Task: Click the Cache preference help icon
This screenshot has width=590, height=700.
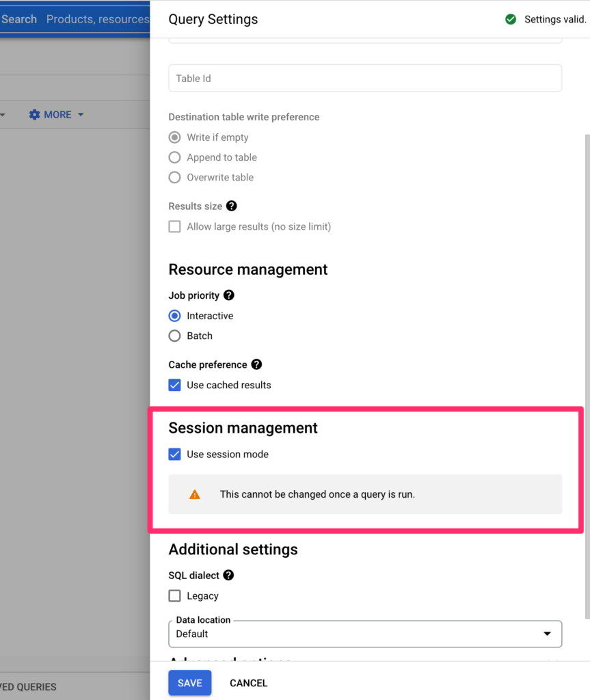Action: pos(256,364)
